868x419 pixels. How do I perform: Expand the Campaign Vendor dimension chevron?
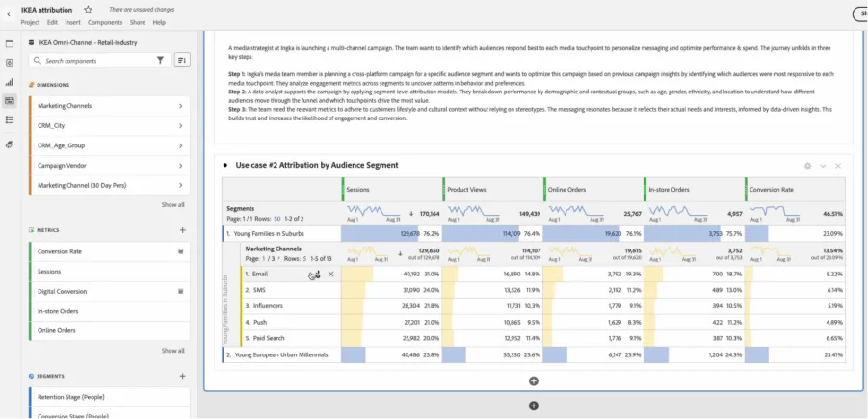tap(180, 166)
